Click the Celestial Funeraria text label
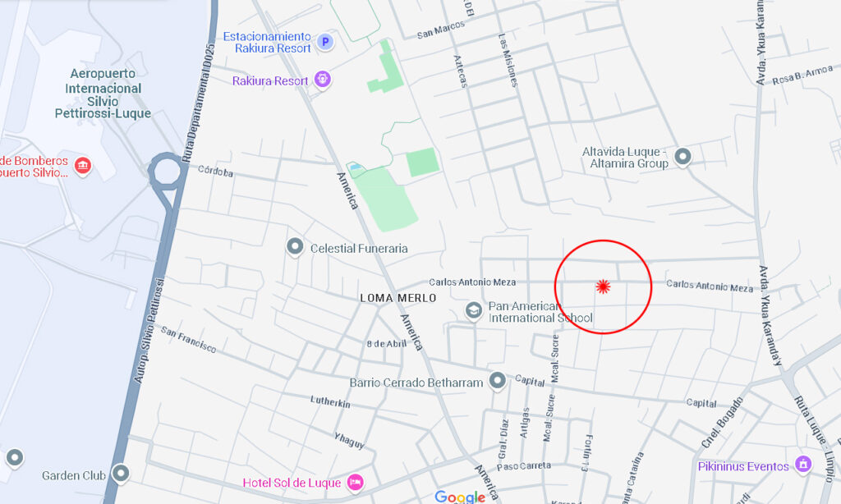The image size is (841, 504). [359, 248]
